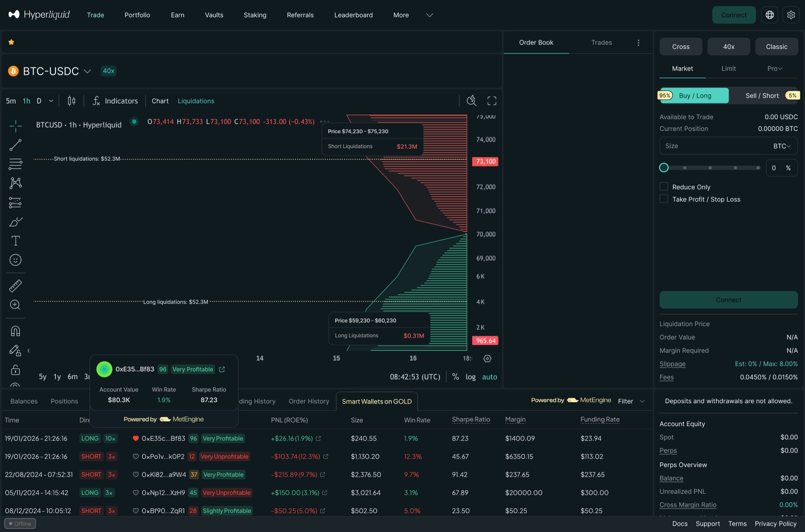
Task: Toggle percent scale on chart
Action: click(455, 377)
